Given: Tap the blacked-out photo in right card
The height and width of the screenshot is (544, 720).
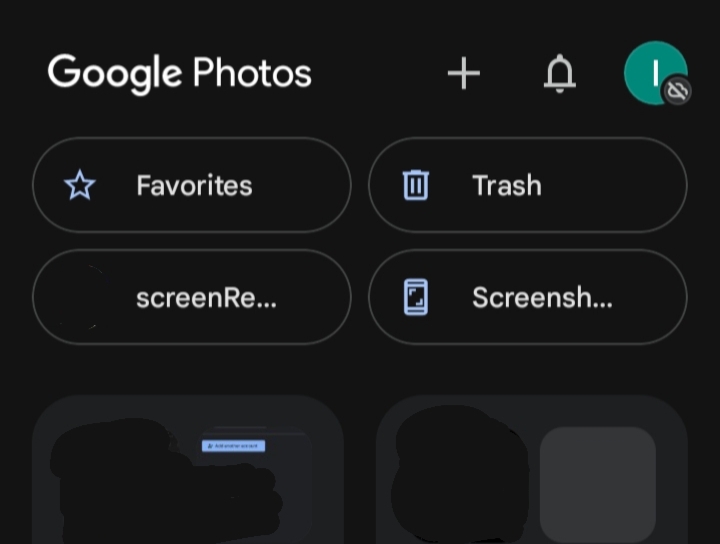Looking at the screenshot, I should click(460, 475).
